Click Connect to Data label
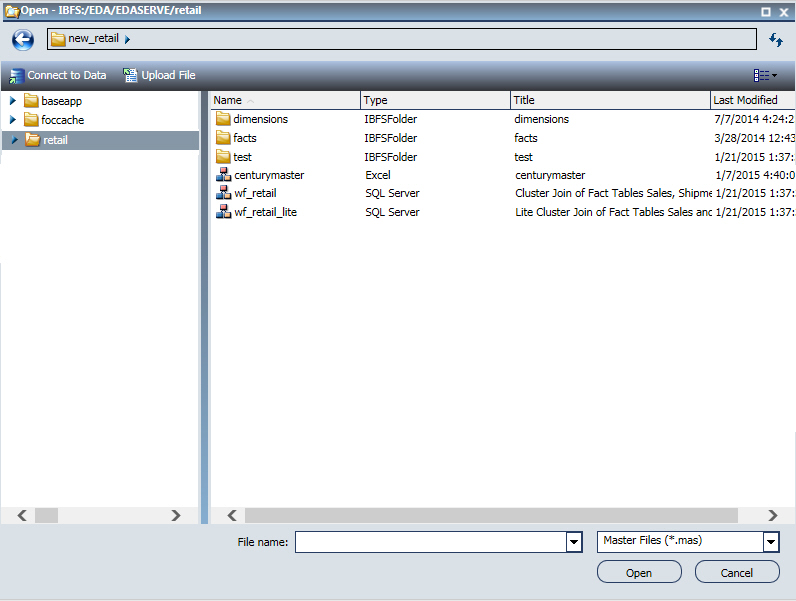Viewport: 796px width, 601px height. pos(67,75)
